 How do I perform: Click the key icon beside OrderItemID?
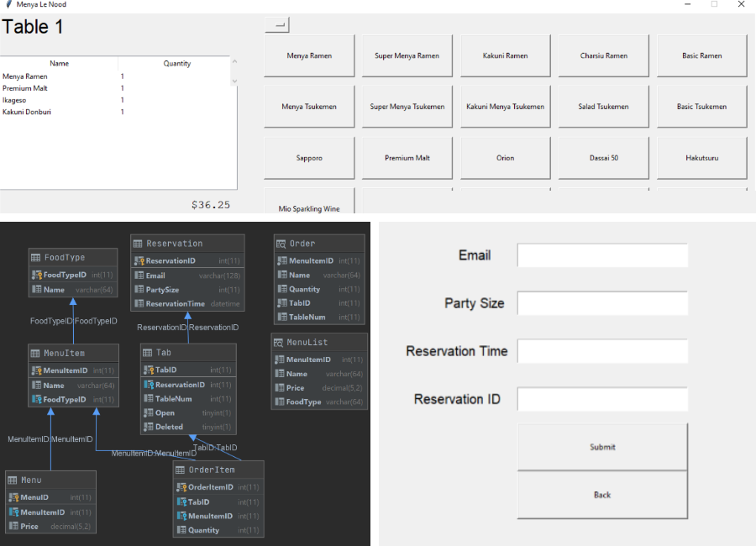click(181, 487)
